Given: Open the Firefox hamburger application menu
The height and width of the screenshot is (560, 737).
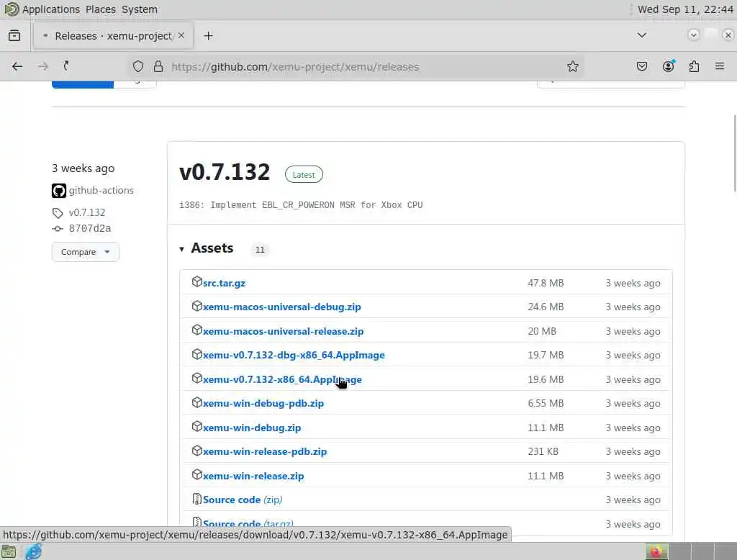Looking at the screenshot, I should pos(720,66).
